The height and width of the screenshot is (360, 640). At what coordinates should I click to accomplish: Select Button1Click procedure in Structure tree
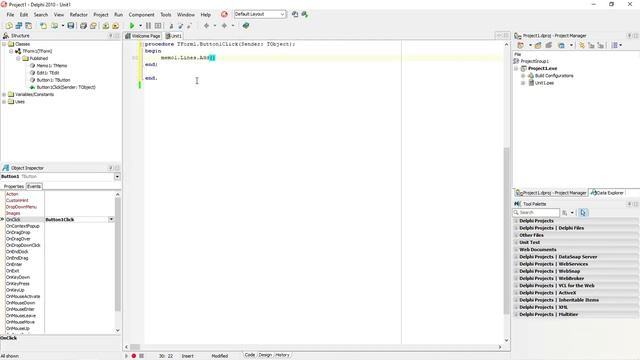pyautogui.click(x=66, y=87)
